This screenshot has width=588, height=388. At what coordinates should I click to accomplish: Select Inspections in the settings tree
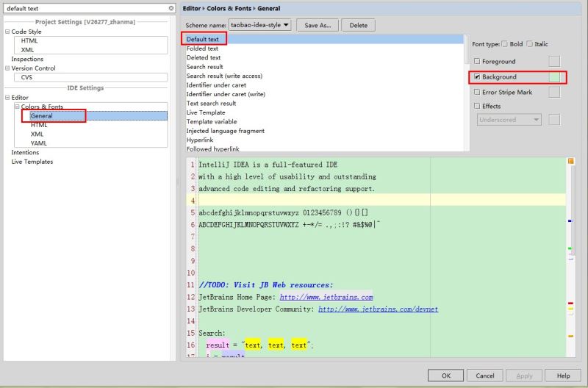pyautogui.click(x=27, y=59)
